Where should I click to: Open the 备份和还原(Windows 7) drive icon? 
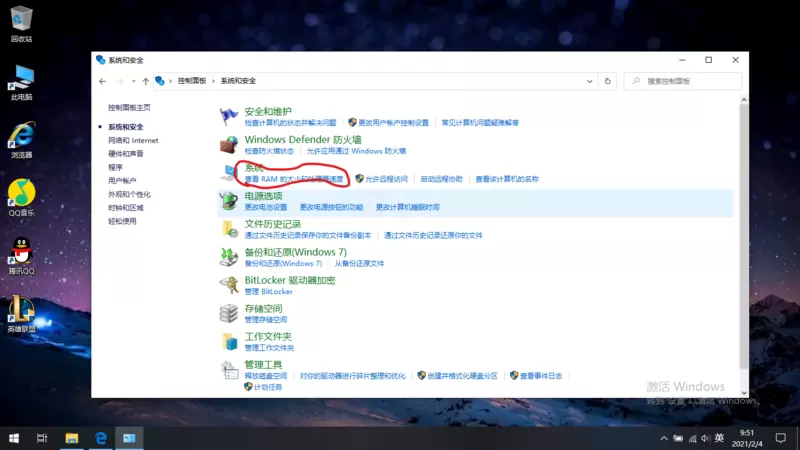(229, 257)
